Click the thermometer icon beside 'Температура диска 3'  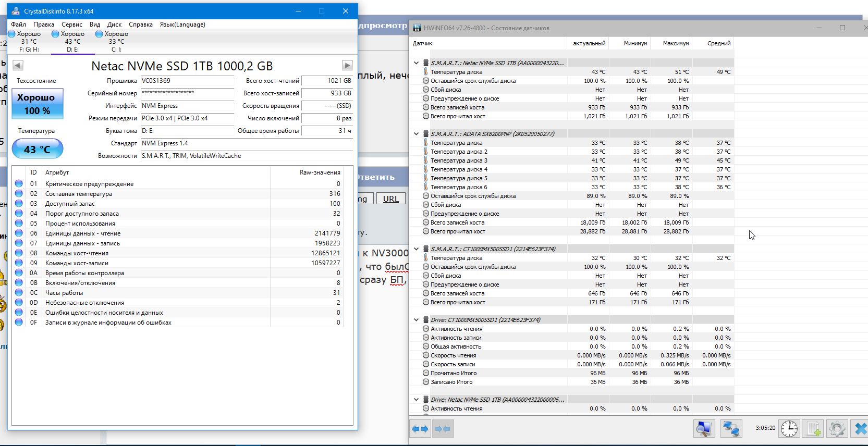[x=426, y=160]
